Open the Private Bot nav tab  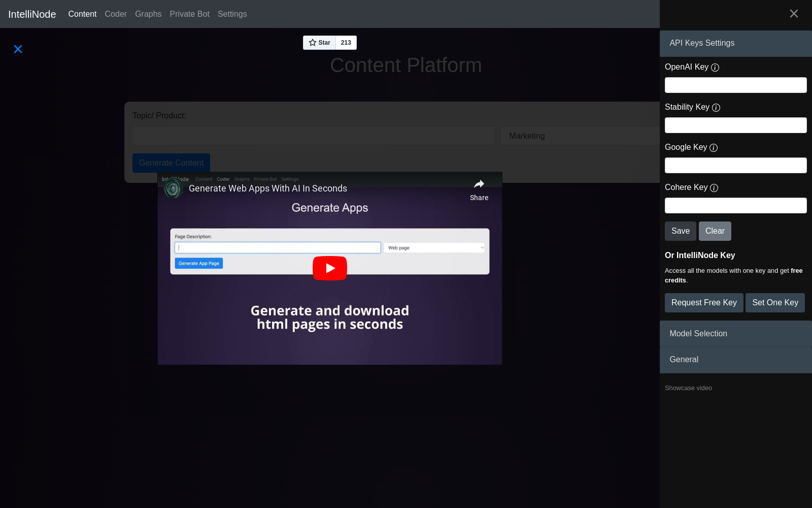(189, 14)
